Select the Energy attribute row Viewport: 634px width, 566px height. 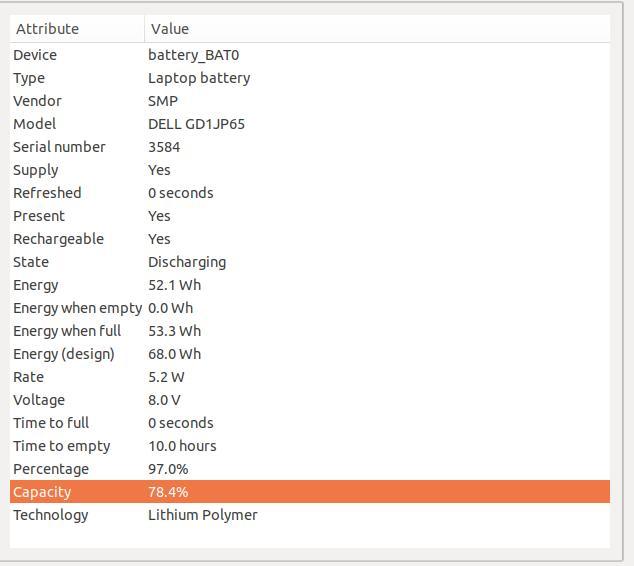(310, 285)
